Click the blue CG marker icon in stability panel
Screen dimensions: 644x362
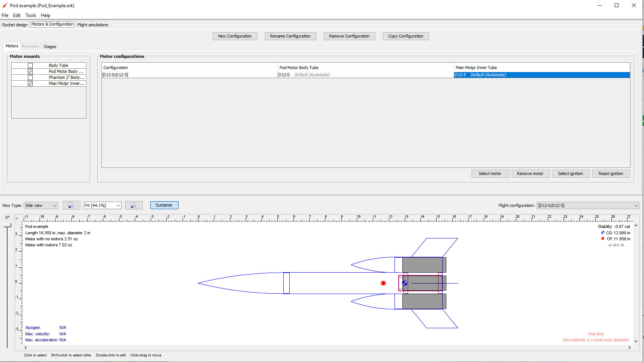(603, 233)
